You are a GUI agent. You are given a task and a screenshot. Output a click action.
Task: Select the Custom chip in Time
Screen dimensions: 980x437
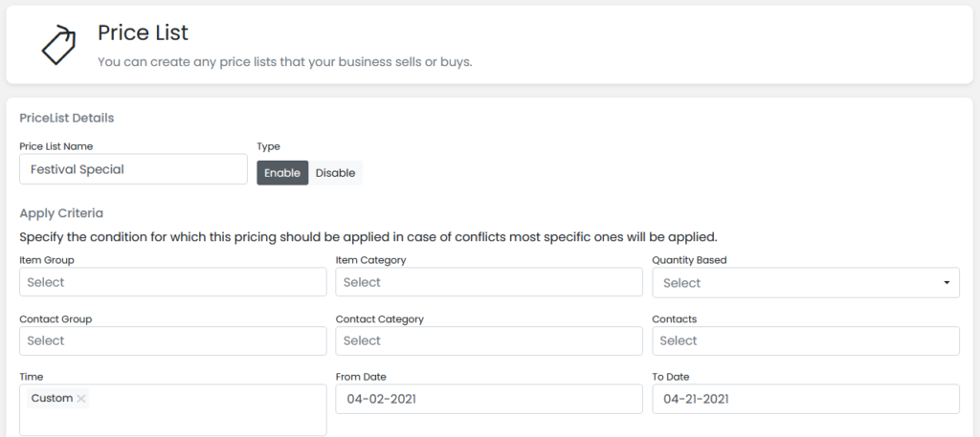pos(52,399)
